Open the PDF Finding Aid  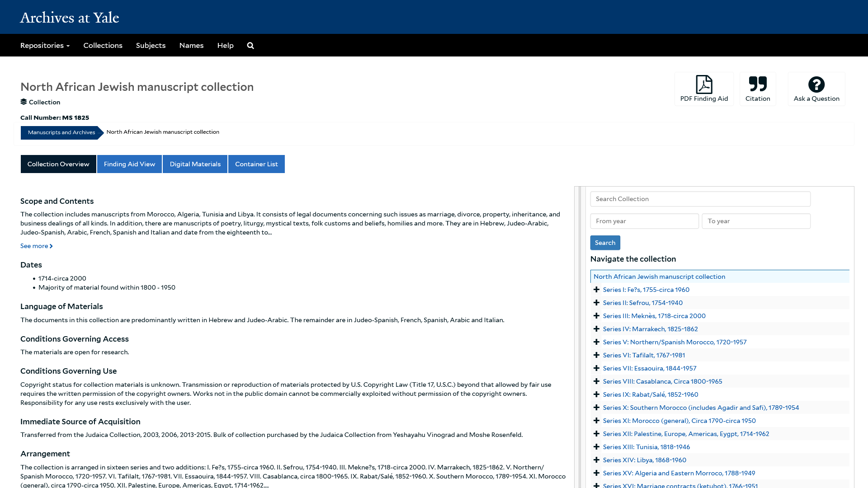(703, 89)
